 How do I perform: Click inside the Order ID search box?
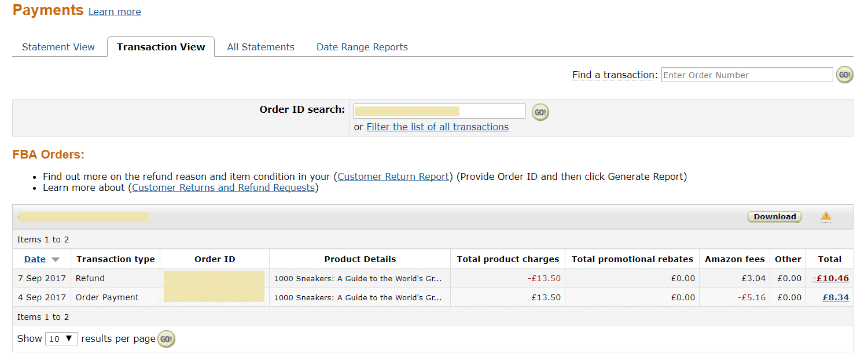[439, 111]
